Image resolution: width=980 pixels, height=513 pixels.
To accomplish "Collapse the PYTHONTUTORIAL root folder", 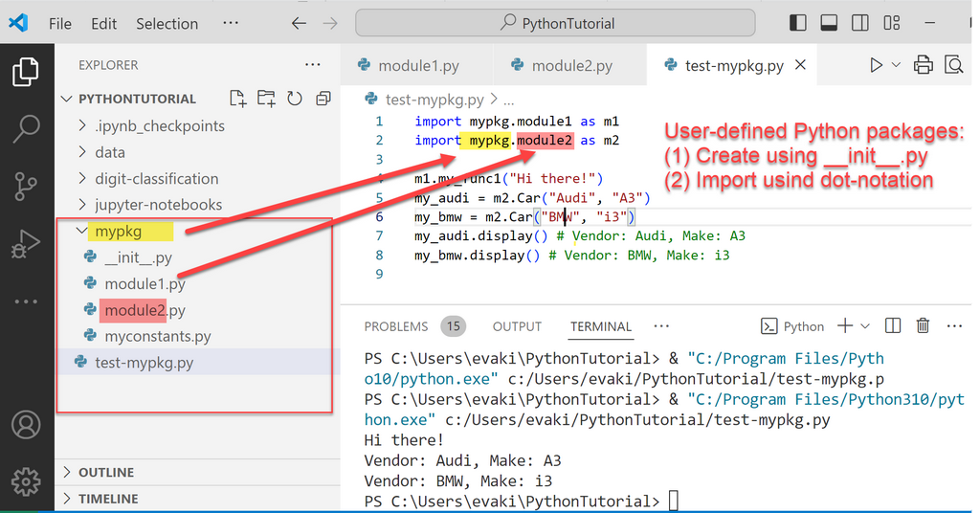I will pyautogui.click(x=67, y=99).
